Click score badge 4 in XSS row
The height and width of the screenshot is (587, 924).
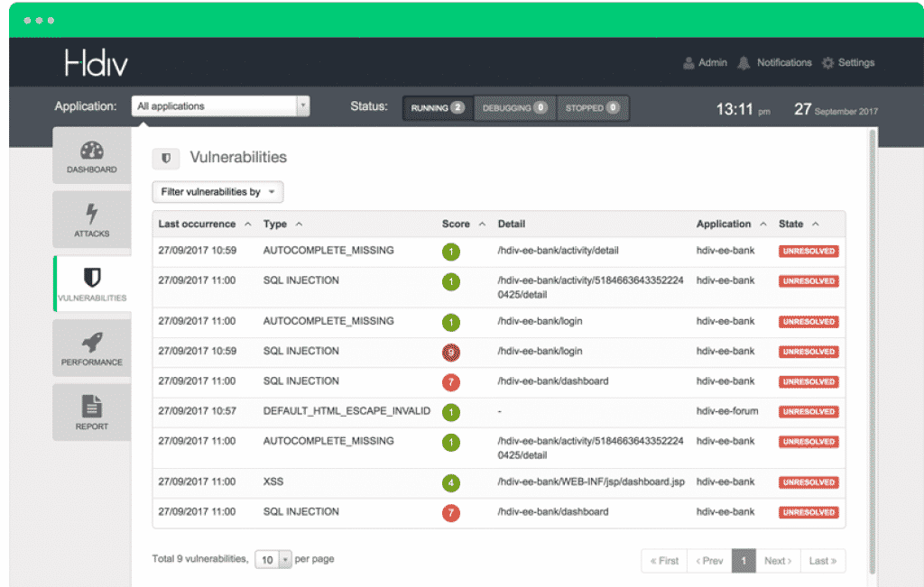pos(451,482)
